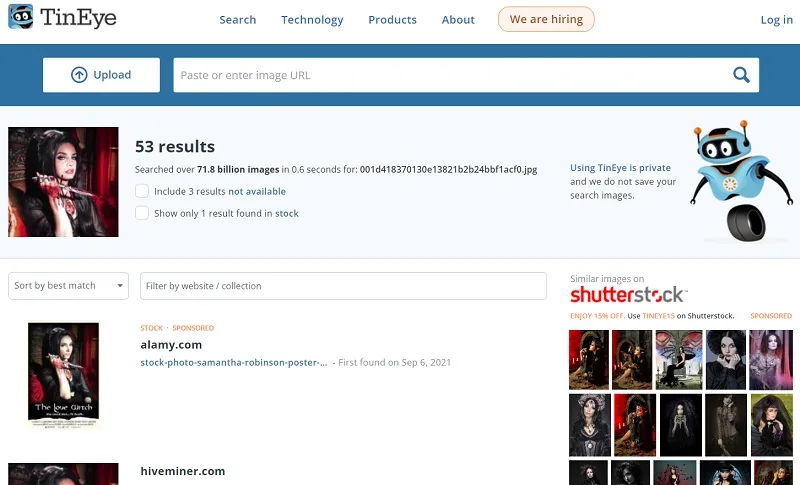
Task: Click the Log in link
Action: pos(777,20)
